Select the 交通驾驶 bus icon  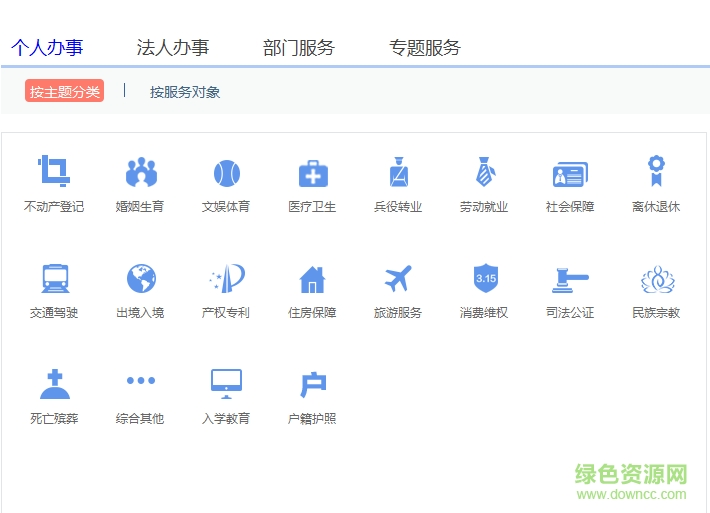(x=55, y=279)
